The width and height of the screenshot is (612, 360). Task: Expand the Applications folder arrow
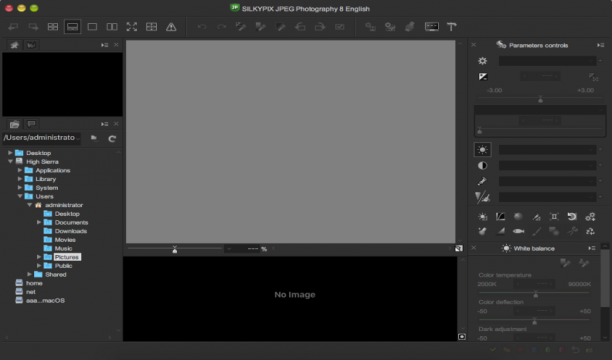tap(20, 170)
